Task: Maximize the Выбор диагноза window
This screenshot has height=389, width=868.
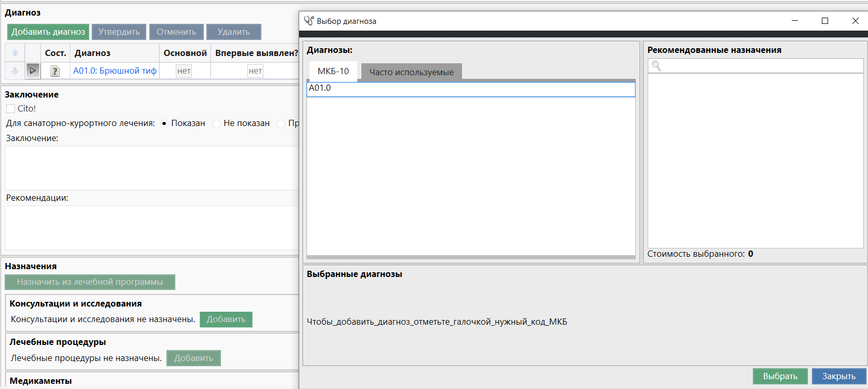Action: tap(825, 21)
